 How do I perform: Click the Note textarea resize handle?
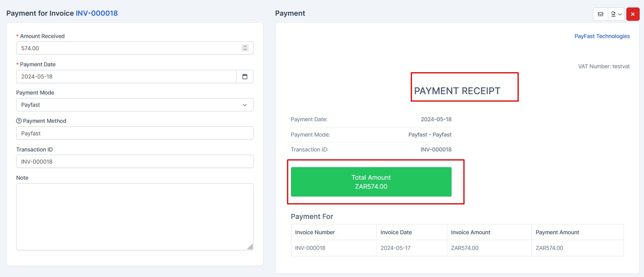point(251,248)
